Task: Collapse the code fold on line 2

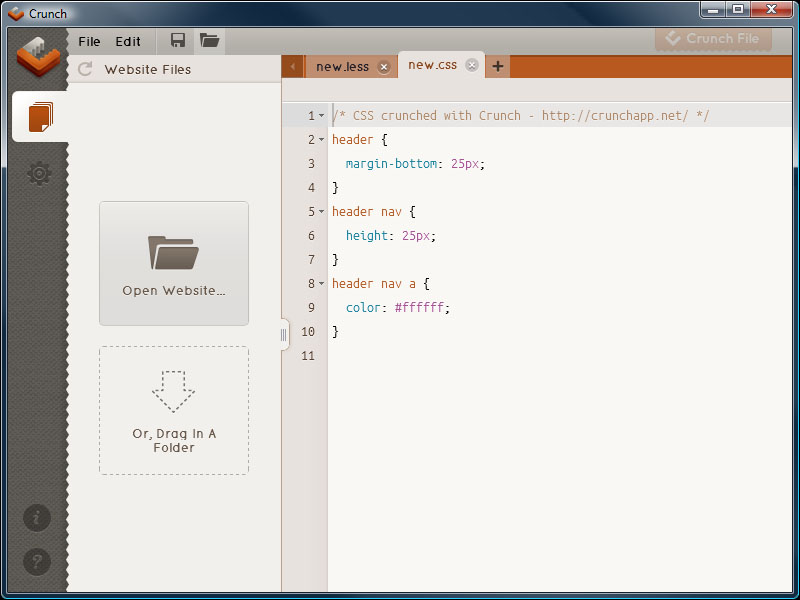Action: [x=321, y=140]
